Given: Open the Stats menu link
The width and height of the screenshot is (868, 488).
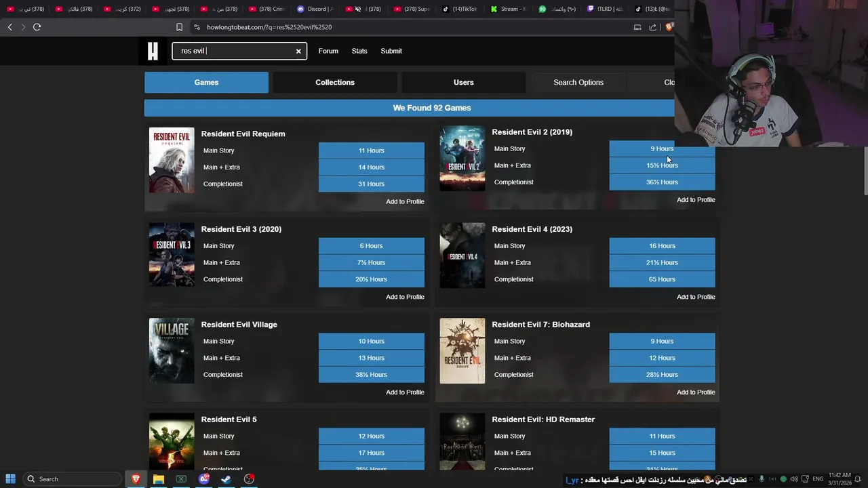Looking at the screenshot, I should pyautogui.click(x=359, y=51).
